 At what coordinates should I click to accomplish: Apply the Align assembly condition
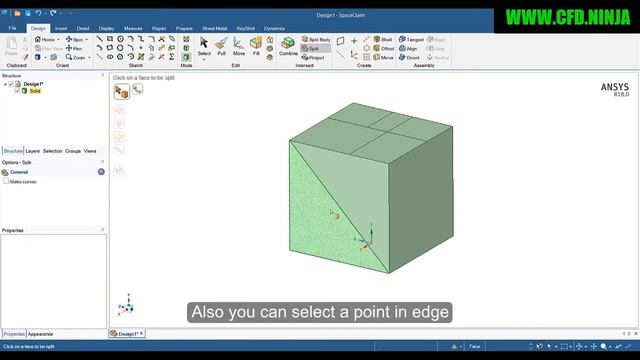[408, 48]
